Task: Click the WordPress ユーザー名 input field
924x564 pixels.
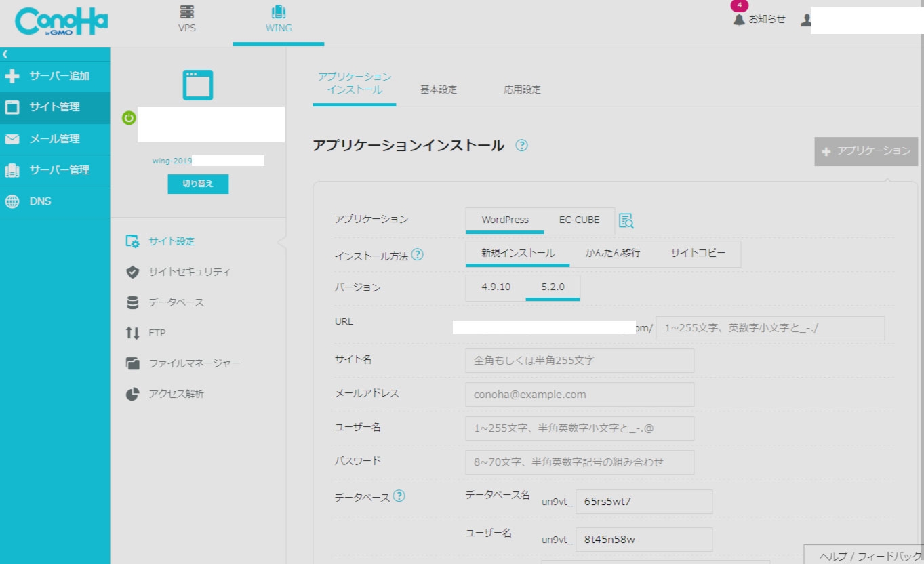Action: [x=580, y=428]
